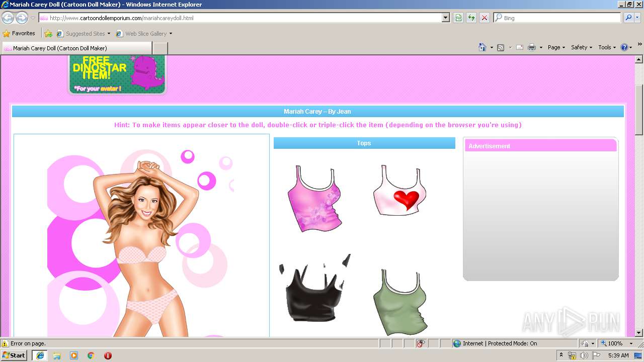Screen dimensions: 644x362
Task: Click the clock showing 5:39 AM
Action: coord(618,355)
